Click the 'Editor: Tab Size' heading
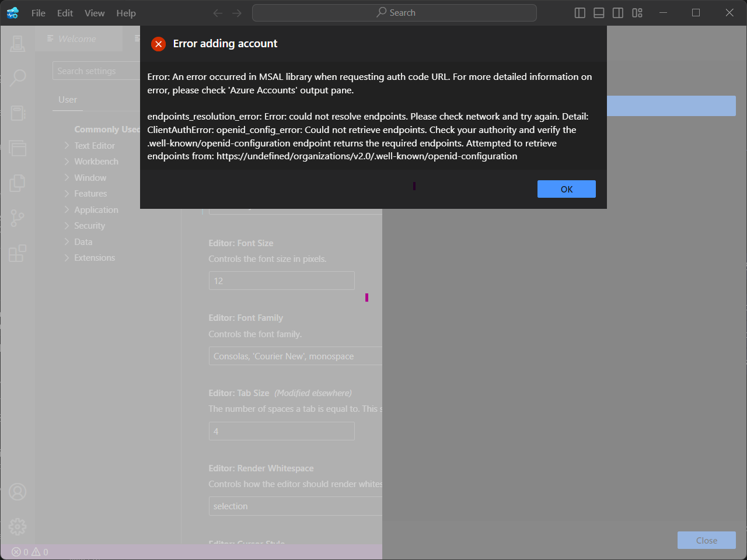The height and width of the screenshot is (560, 747). (x=239, y=393)
